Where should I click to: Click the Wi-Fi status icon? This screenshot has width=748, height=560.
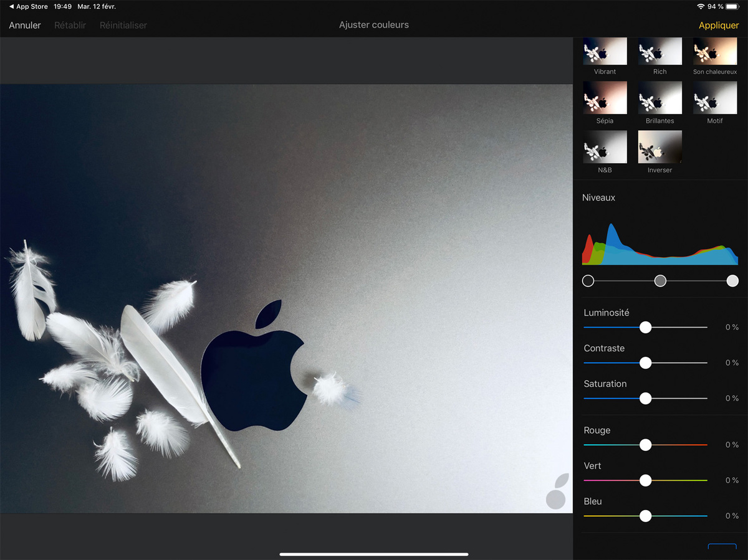click(701, 7)
